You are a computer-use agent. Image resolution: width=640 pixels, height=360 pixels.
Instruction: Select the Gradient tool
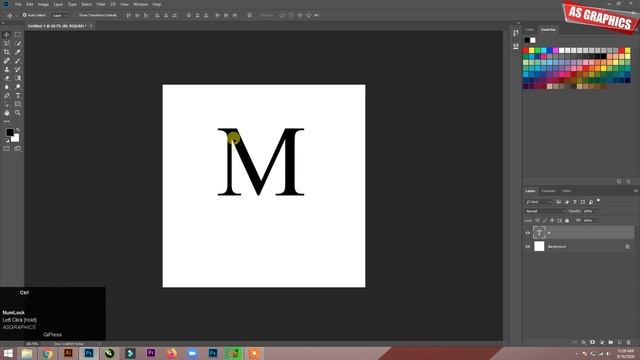point(18,78)
